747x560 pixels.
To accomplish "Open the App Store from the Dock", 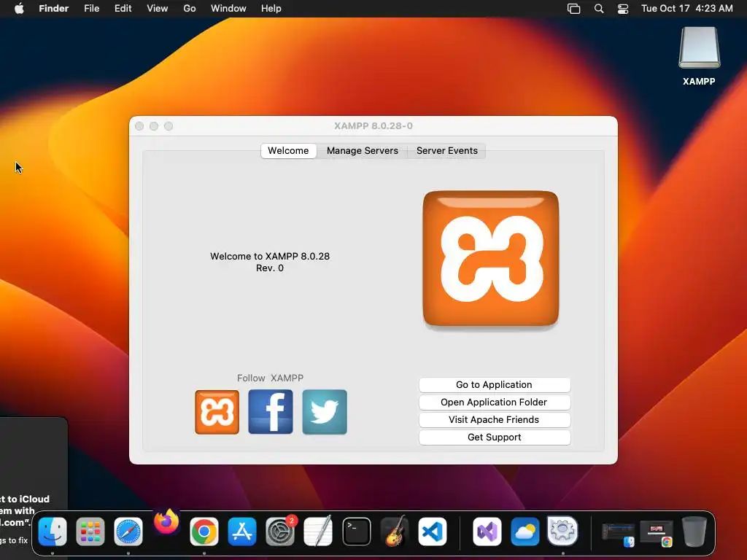I will click(242, 532).
